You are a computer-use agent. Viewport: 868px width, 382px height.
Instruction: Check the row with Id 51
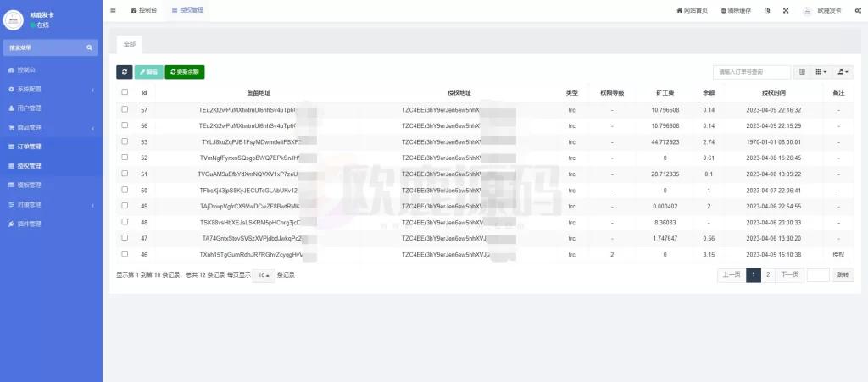tap(125, 174)
